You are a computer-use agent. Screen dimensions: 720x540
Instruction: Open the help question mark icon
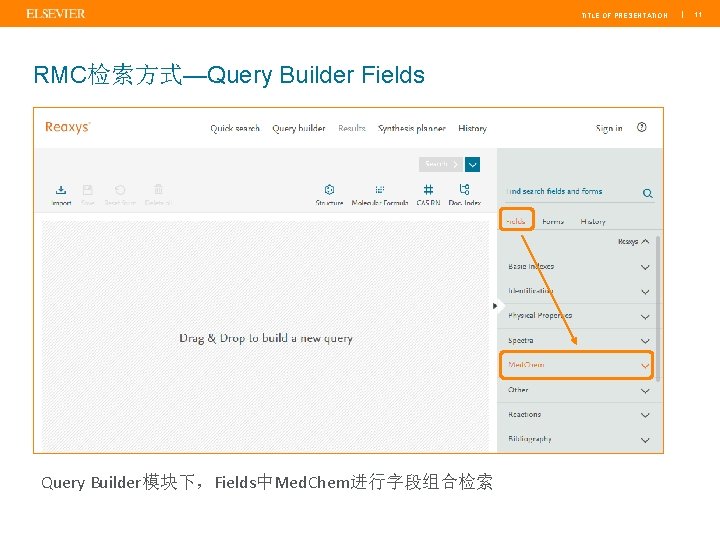[x=641, y=127]
